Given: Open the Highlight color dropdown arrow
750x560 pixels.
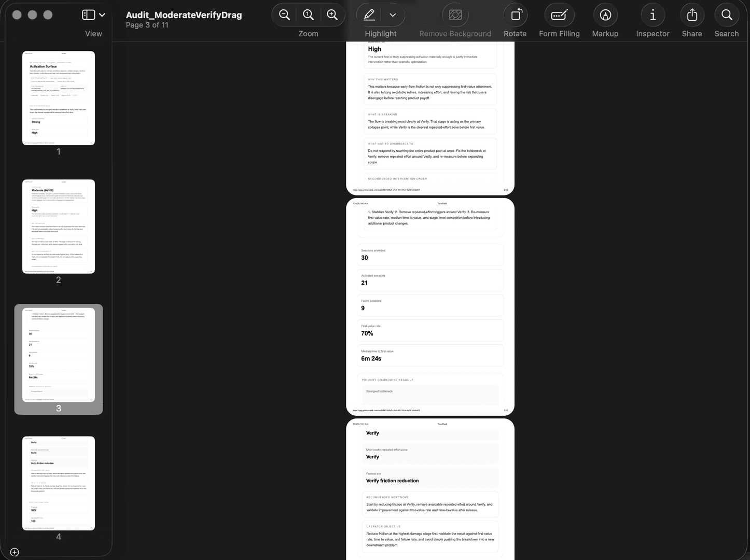Looking at the screenshot, I should (393, 15).
